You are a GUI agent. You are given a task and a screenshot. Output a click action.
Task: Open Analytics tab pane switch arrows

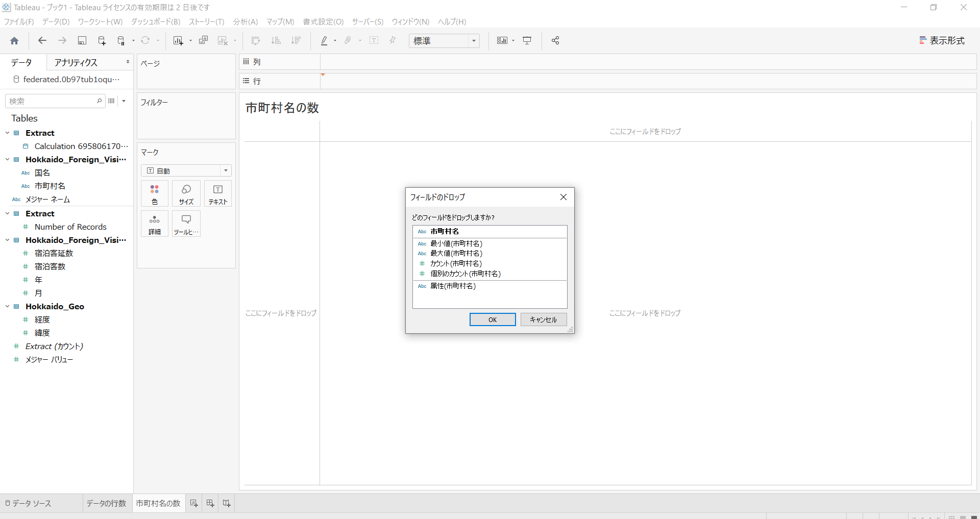(128, 62)
